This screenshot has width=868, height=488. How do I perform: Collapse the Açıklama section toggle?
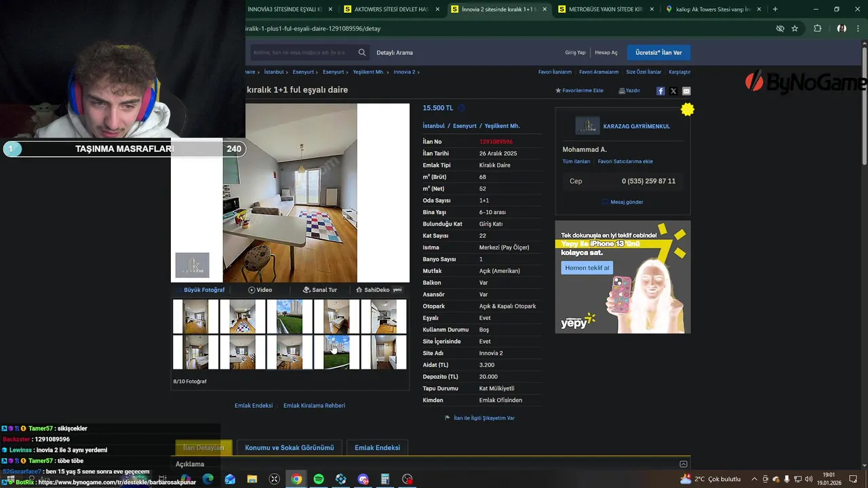point(684,464)
